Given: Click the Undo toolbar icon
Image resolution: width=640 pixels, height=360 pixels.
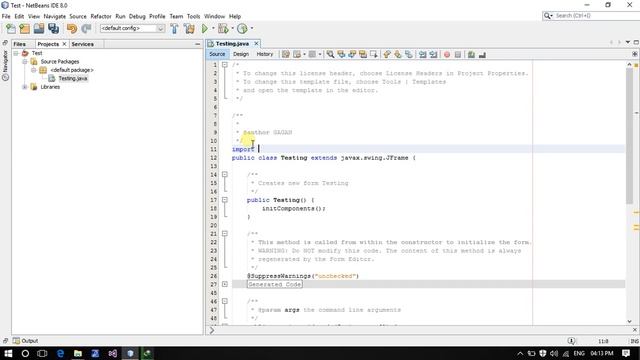Looking at the screenshot, I should tap(72, 28).
